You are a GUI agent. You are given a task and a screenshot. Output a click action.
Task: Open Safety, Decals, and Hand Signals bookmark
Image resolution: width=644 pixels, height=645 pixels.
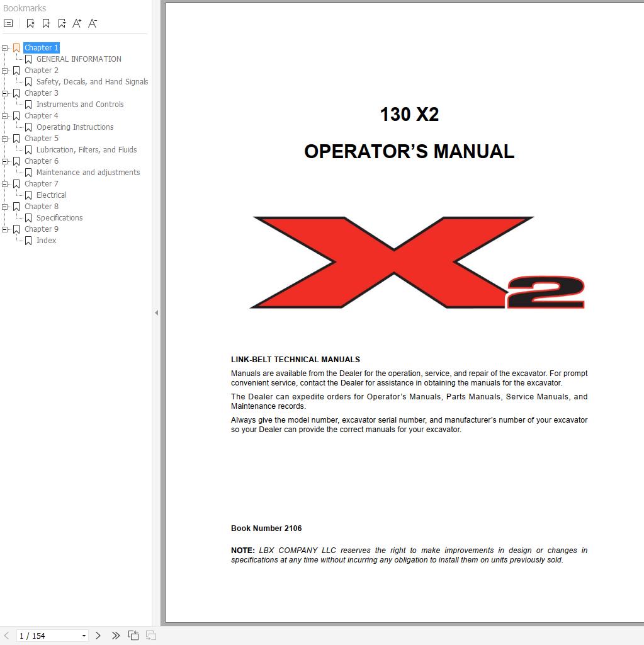point(92,82)
